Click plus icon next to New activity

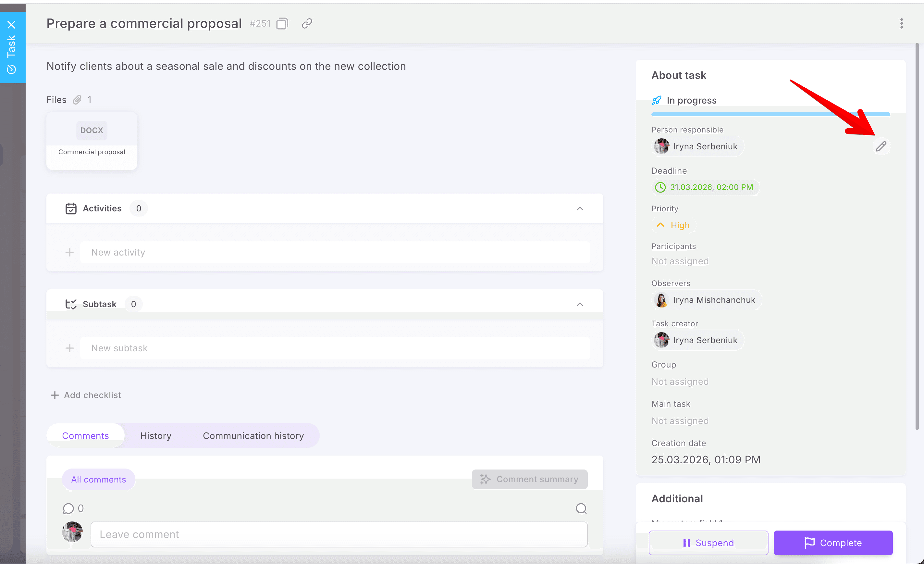pyautogui.click(x=70, y=252)
